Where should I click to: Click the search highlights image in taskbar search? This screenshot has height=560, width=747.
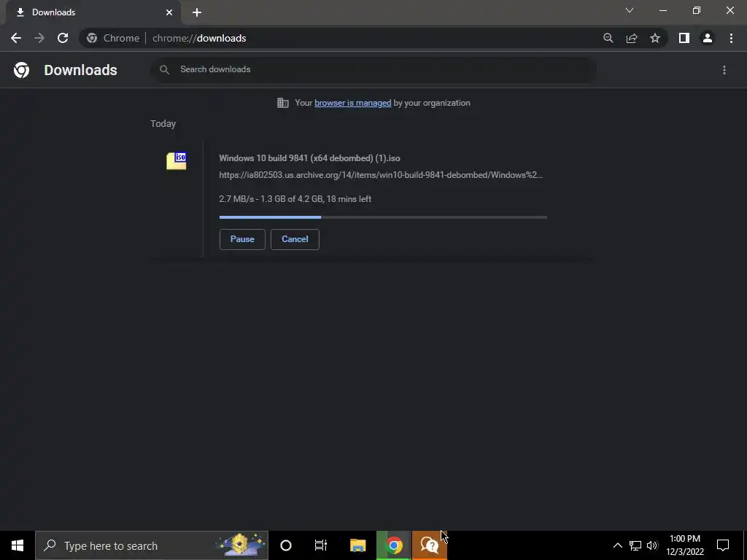click(x=240, y=545)
